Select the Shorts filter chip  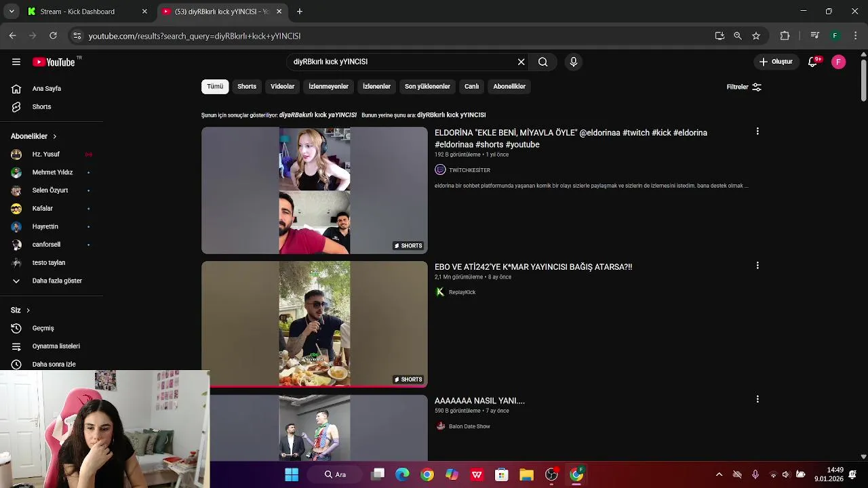pos(247,87)
